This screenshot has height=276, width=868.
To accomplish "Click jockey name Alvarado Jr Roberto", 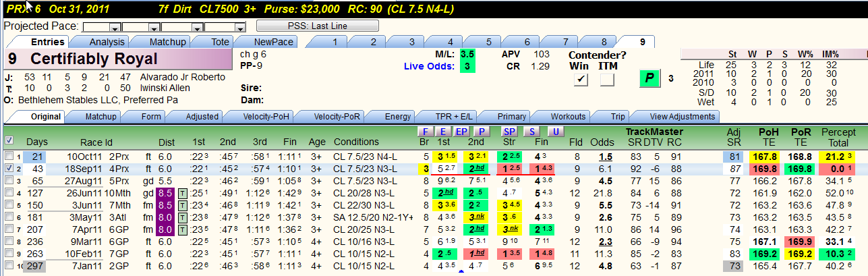I will [x=182, y=77].
